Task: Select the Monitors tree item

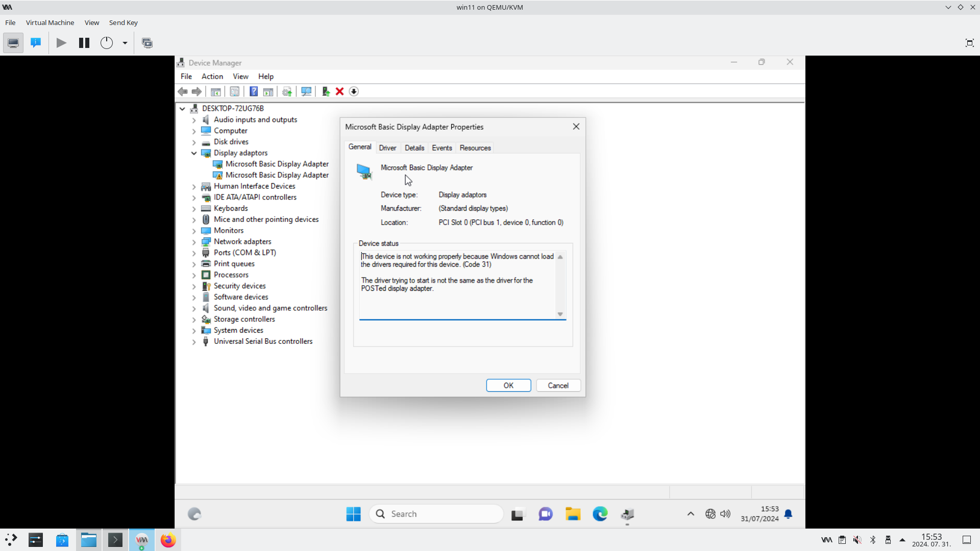Action: coord(229,231)
